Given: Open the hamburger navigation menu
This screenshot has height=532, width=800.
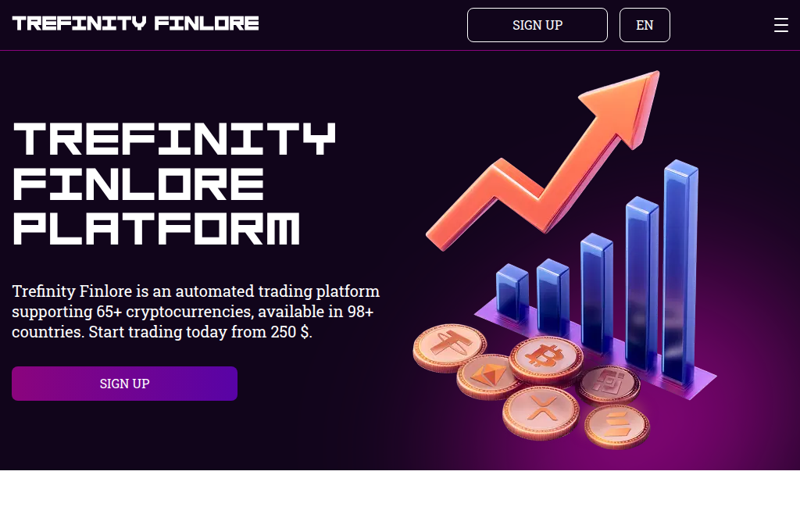Looking at the screenshot, I should (x=780, y=24).
